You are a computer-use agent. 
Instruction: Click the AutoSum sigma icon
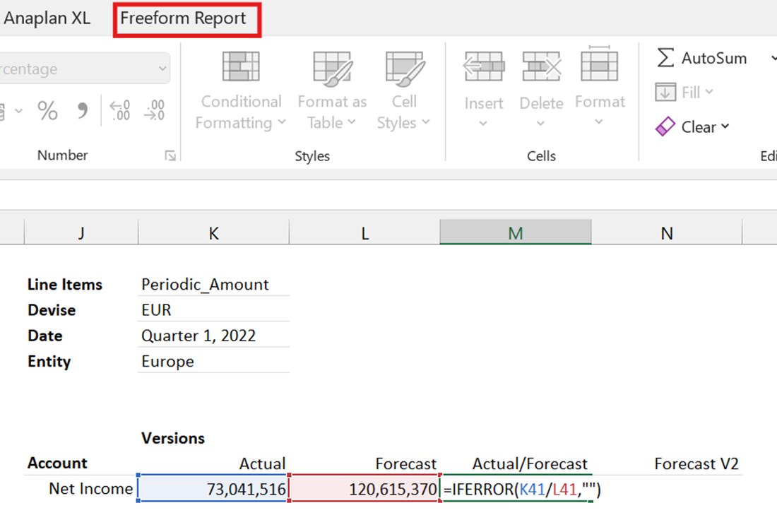(x=665, y=57)
